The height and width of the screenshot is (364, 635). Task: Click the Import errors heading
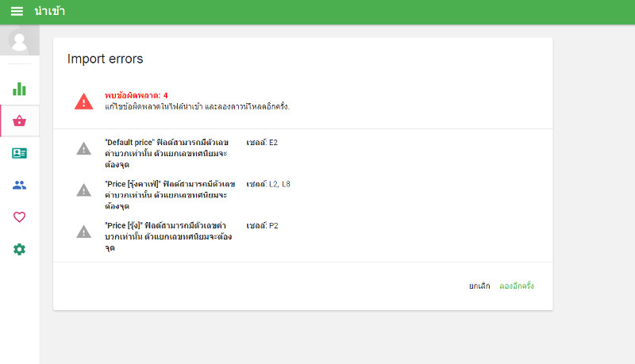106,59
